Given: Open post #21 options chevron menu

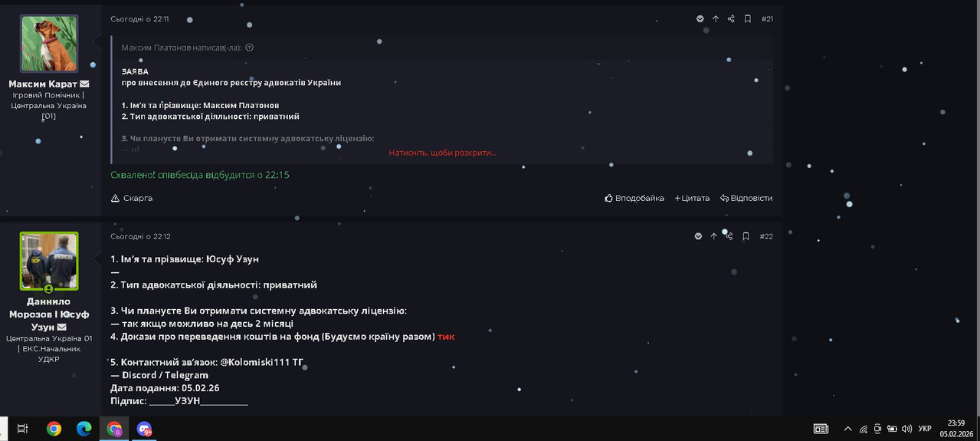Looking at the screenshot, I should coord(700,19).
